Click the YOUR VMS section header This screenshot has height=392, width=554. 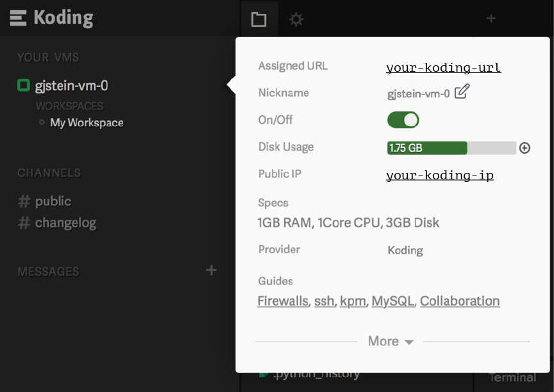(48, 57)
